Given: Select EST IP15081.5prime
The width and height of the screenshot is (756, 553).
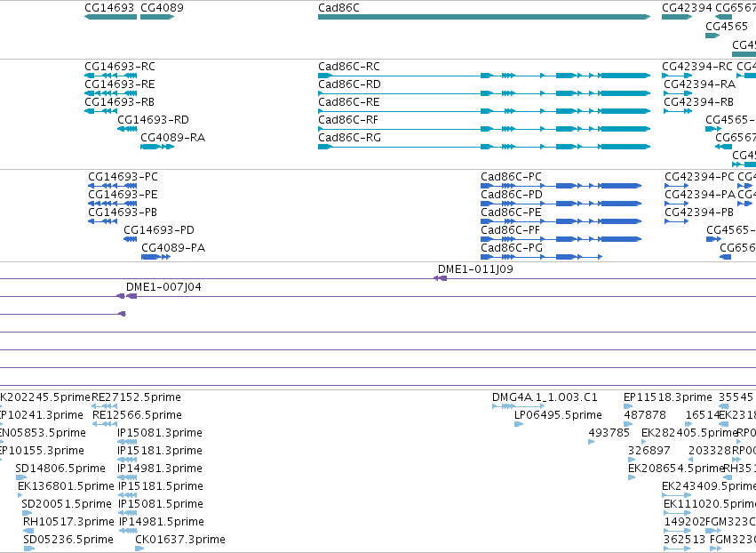Looking at the screenshot, I should [x=161, y=504].
